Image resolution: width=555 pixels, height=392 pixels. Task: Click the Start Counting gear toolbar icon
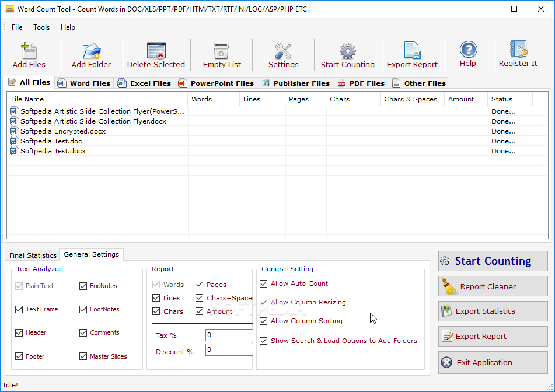(x=348, y=51)
